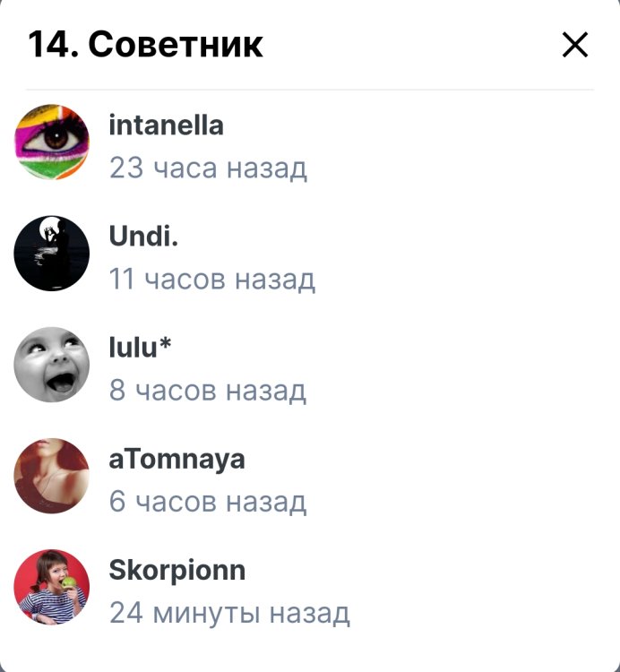Open lulu*'s laughing baby avatar

pos(52,365)
